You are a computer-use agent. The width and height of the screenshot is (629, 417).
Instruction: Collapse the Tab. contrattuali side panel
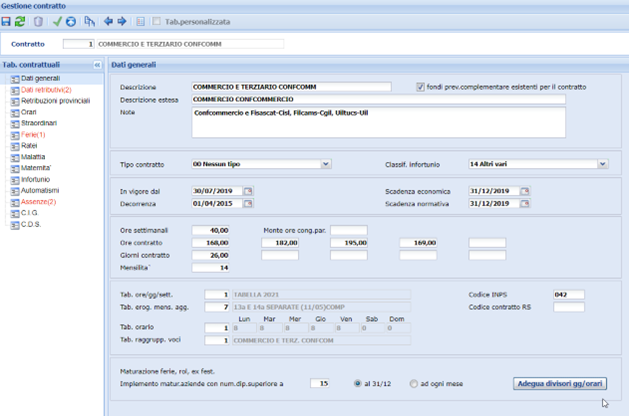(97, 65)
